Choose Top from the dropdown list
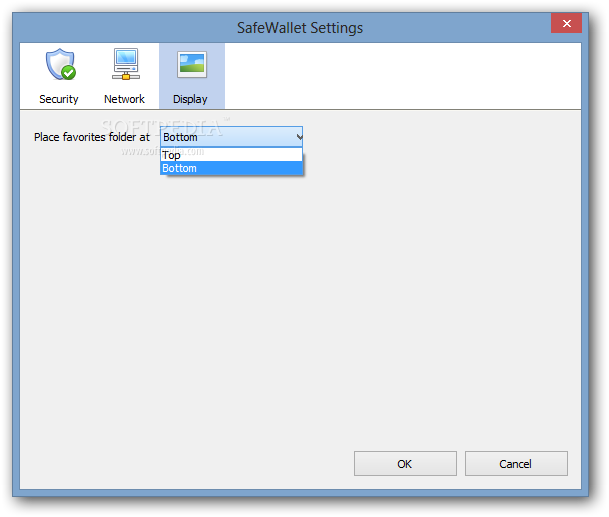609x517 pixels. [231, 155]
